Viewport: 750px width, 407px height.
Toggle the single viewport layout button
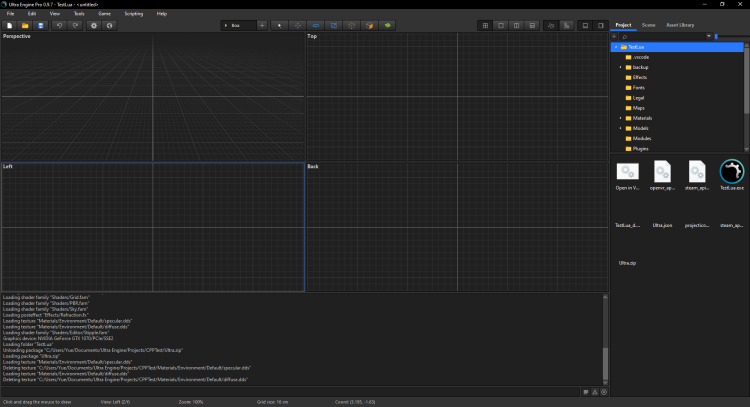pos(501,25)
